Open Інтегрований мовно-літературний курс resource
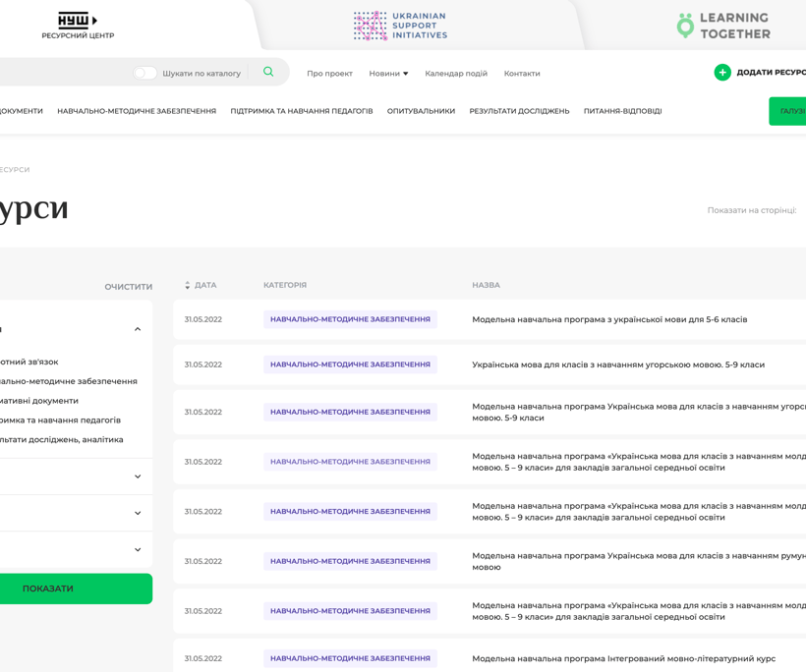 623,658
